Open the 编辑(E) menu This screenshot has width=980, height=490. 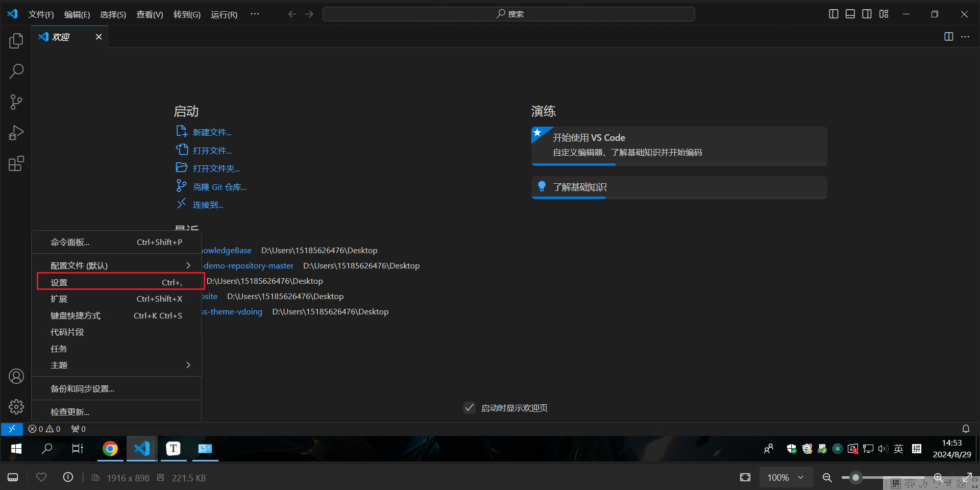click(77, 14)
